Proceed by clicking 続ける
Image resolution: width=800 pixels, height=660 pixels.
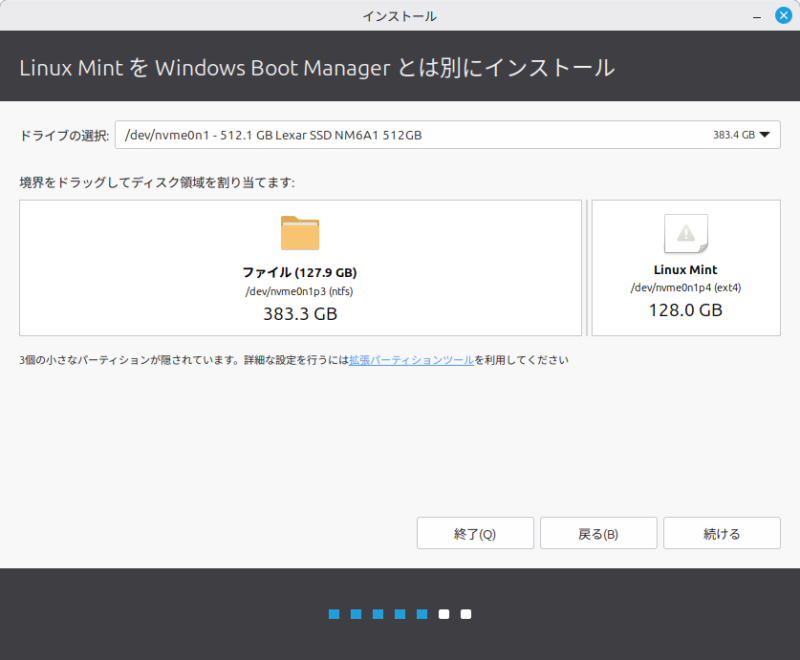[721, 534]
